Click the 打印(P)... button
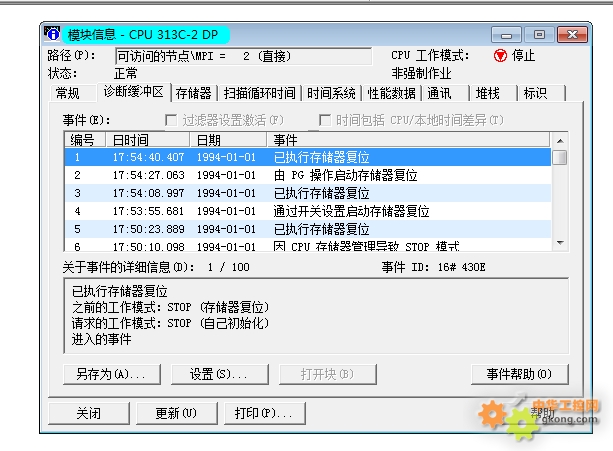The width and height of the screenshot is (613, 451). 265,413
